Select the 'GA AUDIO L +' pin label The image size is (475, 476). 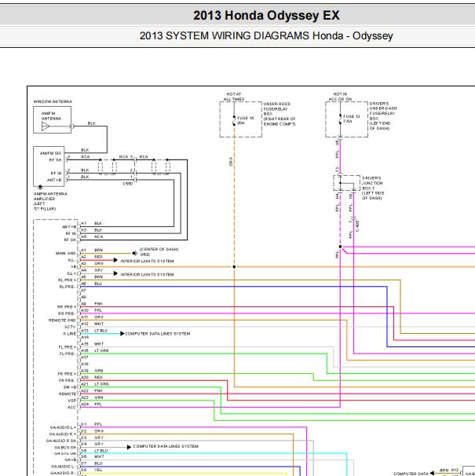[x=63, y=427]
